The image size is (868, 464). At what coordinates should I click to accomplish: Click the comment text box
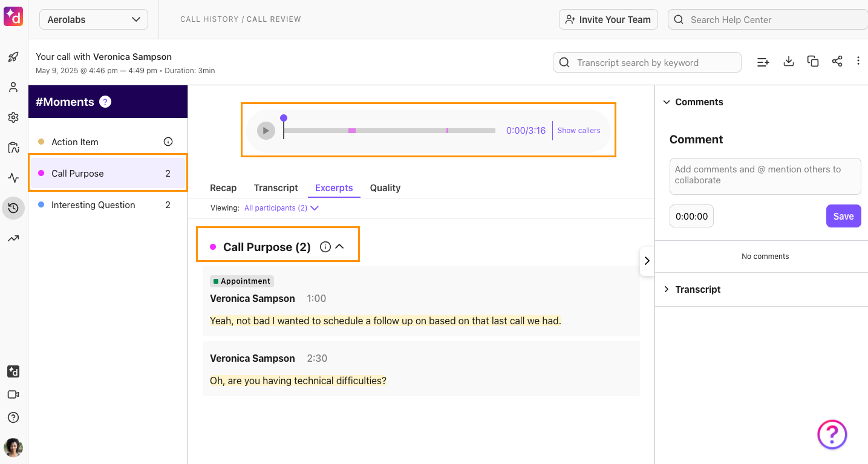pyautogui.click(x=765, y=176)
